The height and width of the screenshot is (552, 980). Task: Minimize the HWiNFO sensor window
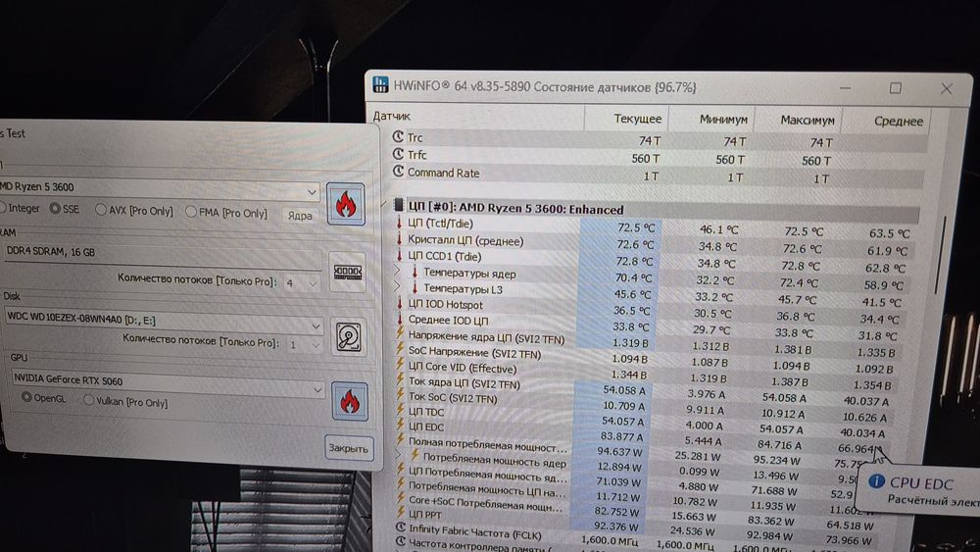pos(845,87)
